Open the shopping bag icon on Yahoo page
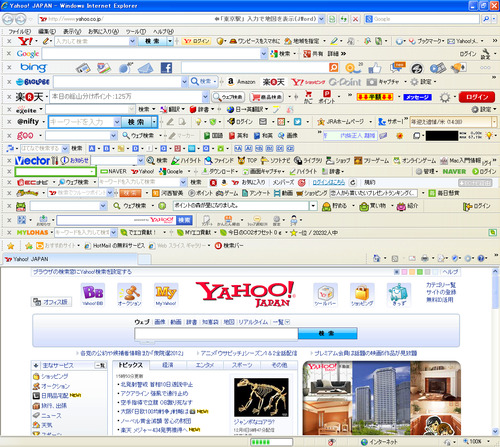The height and width of the screenshot is (447, 500). coord(362,295)
